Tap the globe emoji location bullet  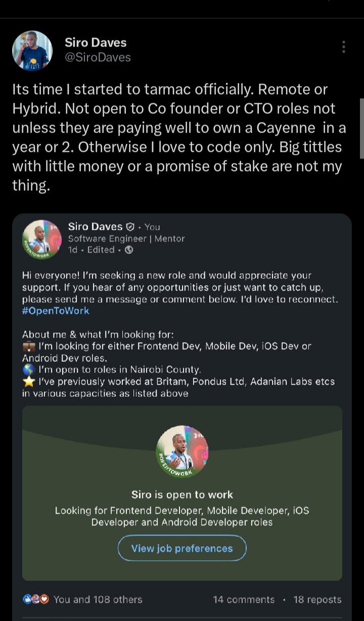(x=28, y=369)
